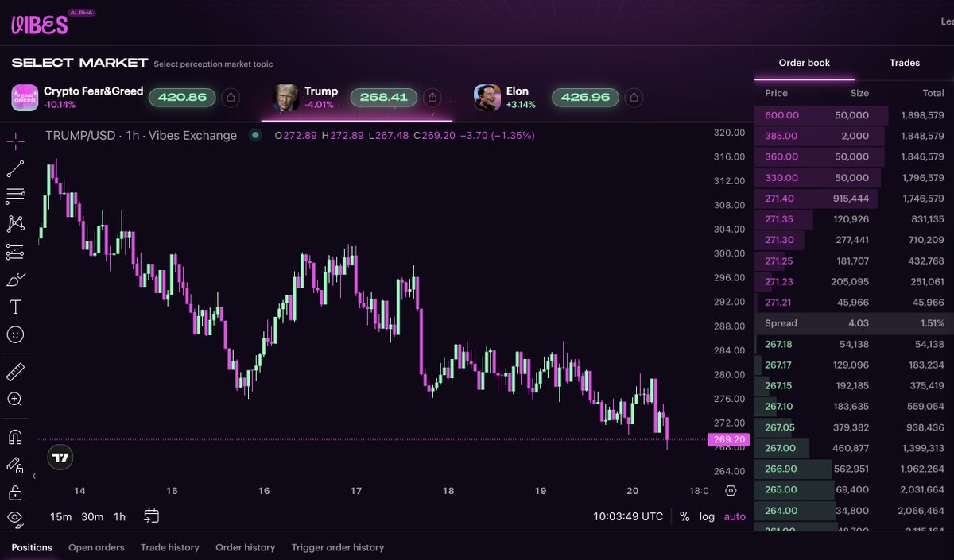Select the 385.00 ask price

(781, 136)
